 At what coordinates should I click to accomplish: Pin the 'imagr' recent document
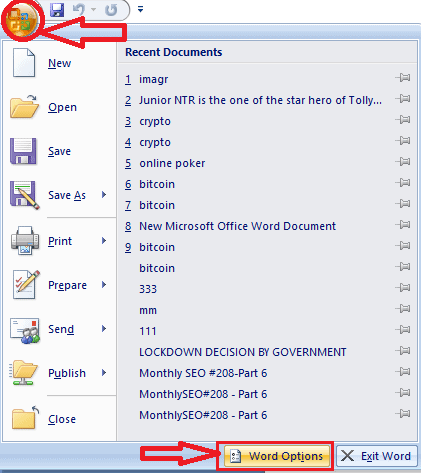[x=403, y=78]
